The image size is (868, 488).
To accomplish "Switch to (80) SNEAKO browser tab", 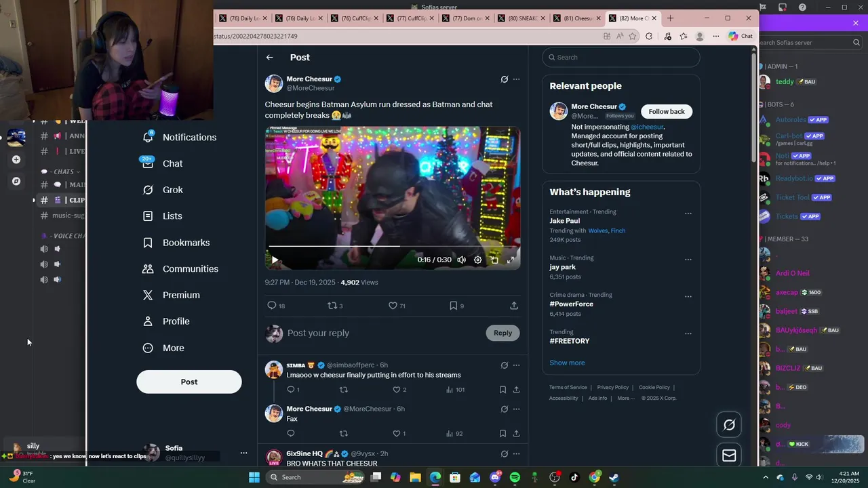I will [x=519, y=18].
